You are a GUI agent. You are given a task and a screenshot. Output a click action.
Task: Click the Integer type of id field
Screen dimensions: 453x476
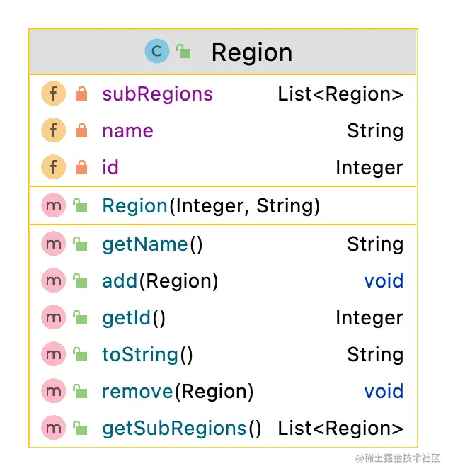tap(369, 167)
